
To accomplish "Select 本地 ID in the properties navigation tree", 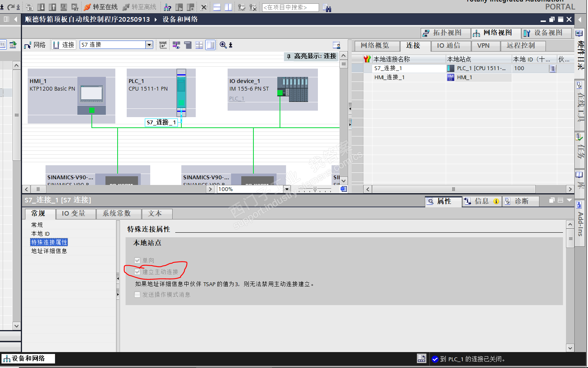I will point(41,233).
